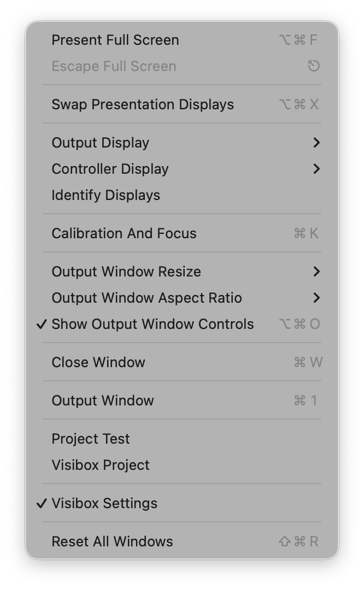Switch to Output Window item
The height and width of the screenshot is (589, 364).
point(103,400)
